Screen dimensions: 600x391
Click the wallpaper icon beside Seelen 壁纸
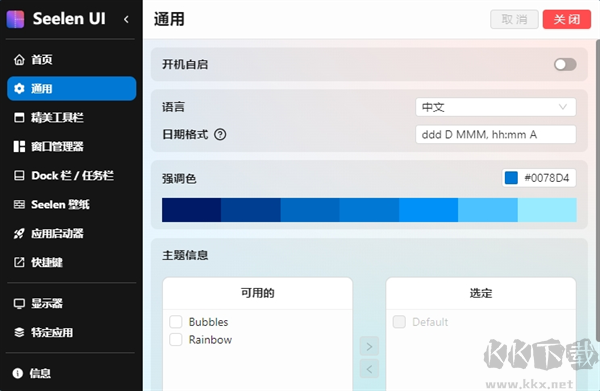click(19, 204)
